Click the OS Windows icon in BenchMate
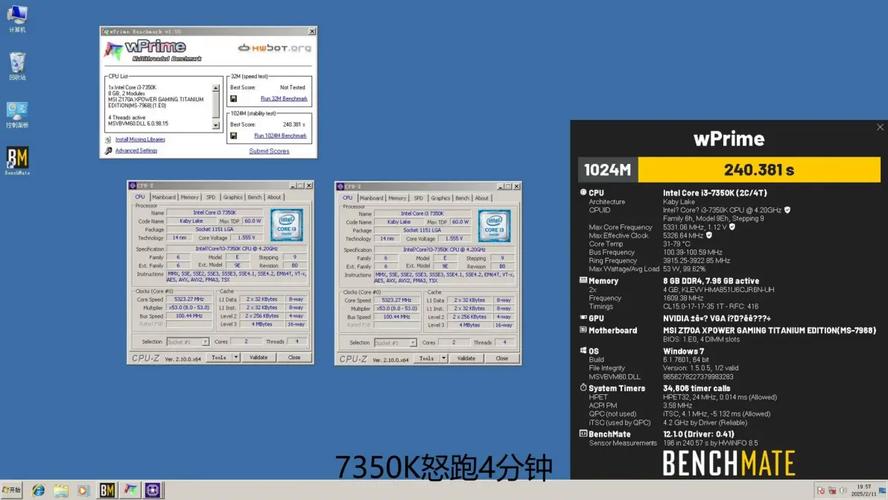The width and height of the screenshot is (888, 500). [x=583, y=351]
